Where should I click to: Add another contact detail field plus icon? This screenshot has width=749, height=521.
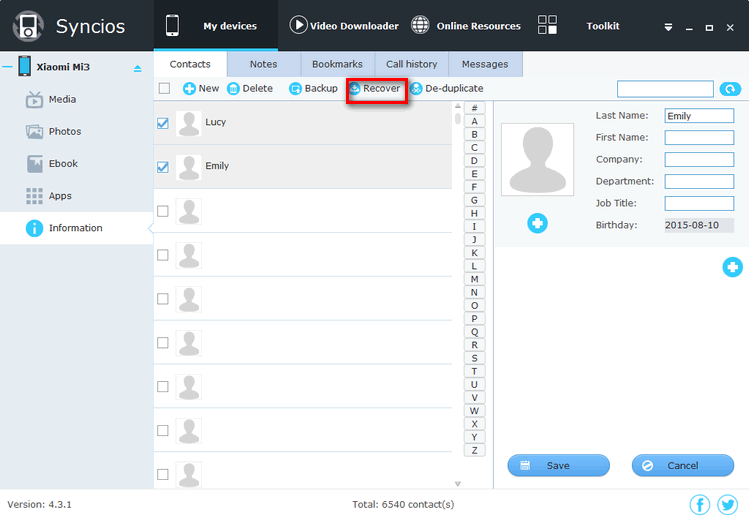coord(732,267)
